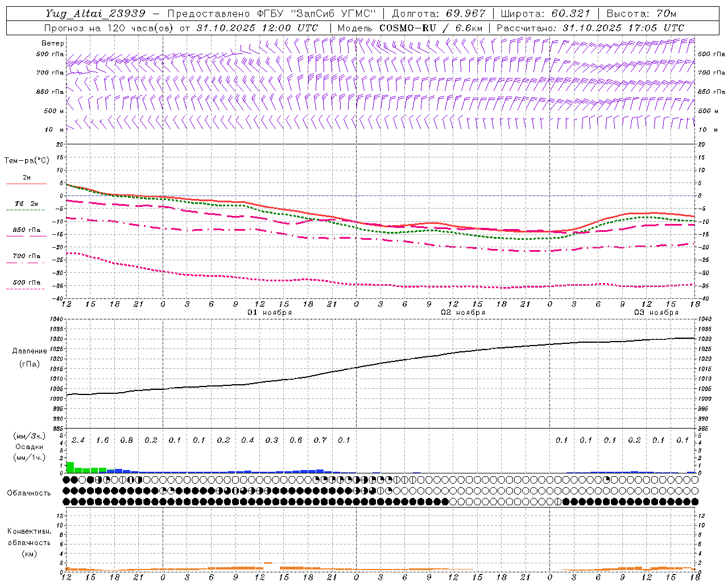Viewport: 728px width, 582px height.
Task: Select the Давление panel label
Action: coord(30,351)
